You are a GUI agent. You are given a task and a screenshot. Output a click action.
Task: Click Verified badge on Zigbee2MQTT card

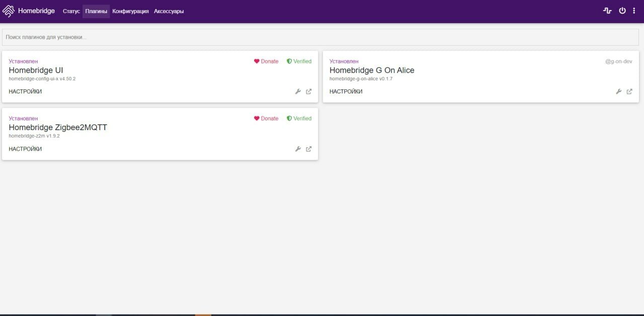299,119
